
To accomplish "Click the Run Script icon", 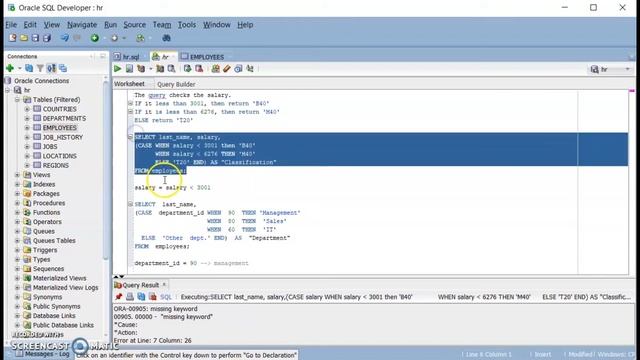I will (129, 69).
